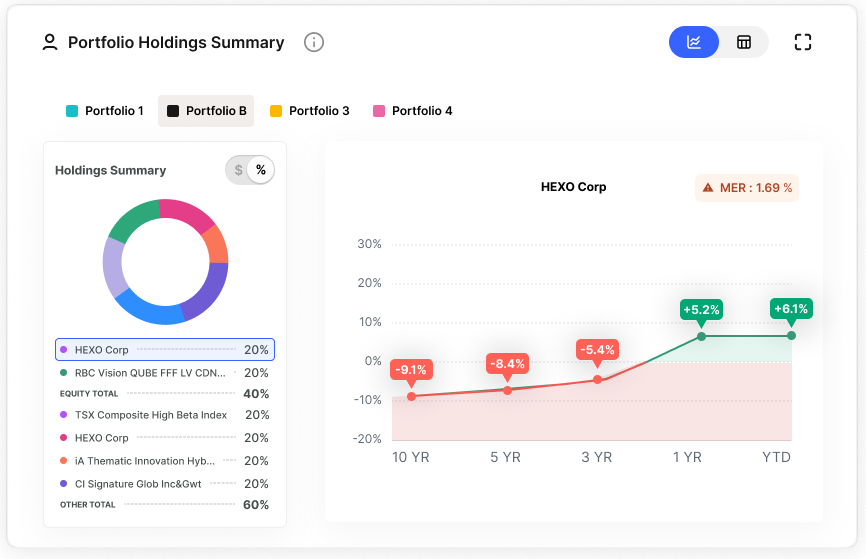Click the user profile icon
866x559 pixels.
click(50, 42)
